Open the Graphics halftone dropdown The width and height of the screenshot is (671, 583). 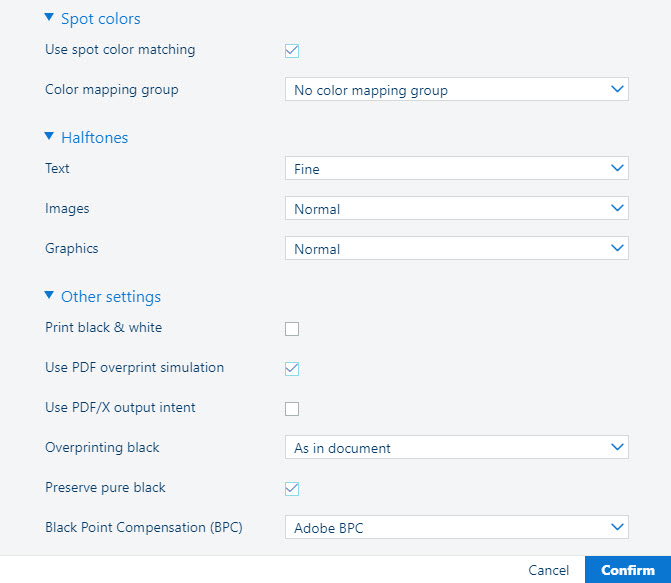[456, 249]
